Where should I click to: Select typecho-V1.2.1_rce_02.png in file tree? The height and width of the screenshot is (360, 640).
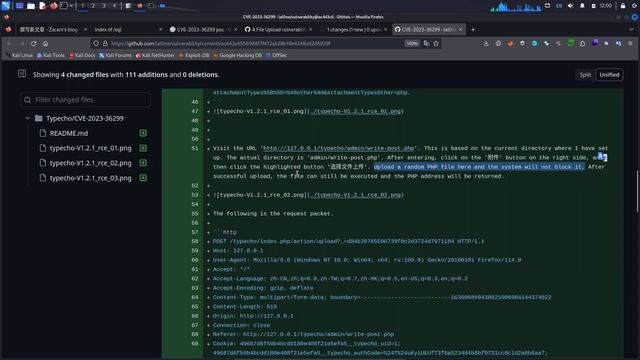(x=91, y=163)
